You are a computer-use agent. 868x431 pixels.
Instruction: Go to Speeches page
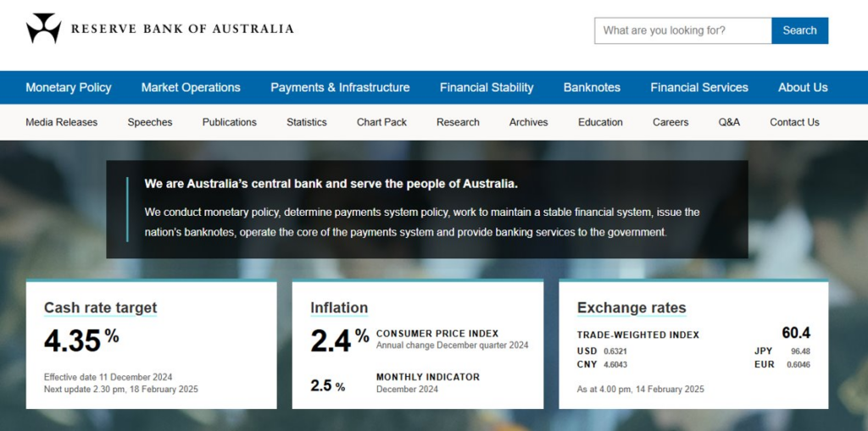tap(150, 122)
